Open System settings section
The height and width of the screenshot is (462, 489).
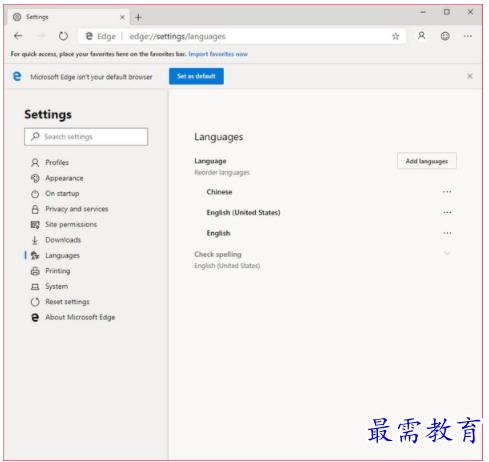[x=56, y=286]
